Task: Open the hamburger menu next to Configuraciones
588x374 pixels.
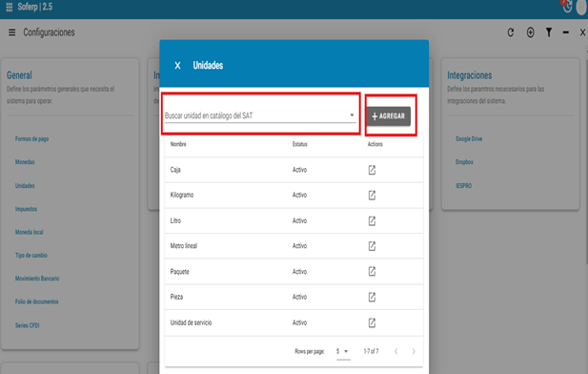Action: (x=12, y=32)
